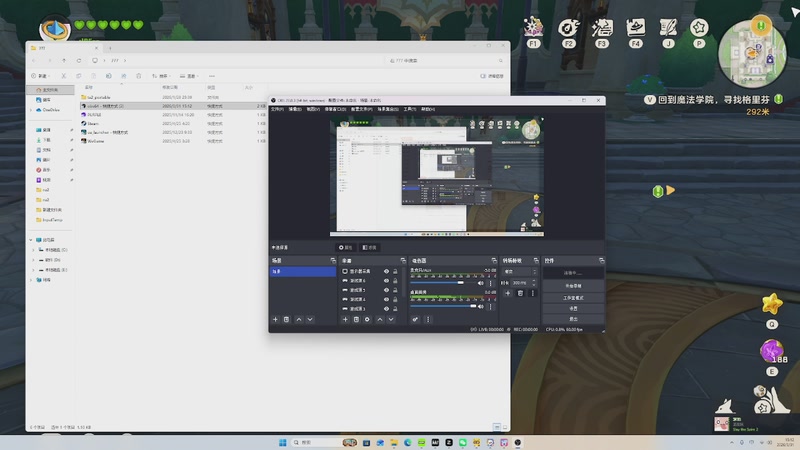Add a new scene in OBS Scenes dock
The image size is (800, 450).
276,319
